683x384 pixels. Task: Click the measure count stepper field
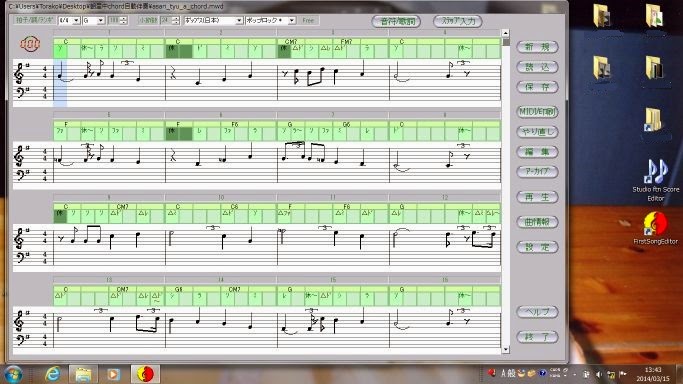pyautogui.click(x=169, y=20)
